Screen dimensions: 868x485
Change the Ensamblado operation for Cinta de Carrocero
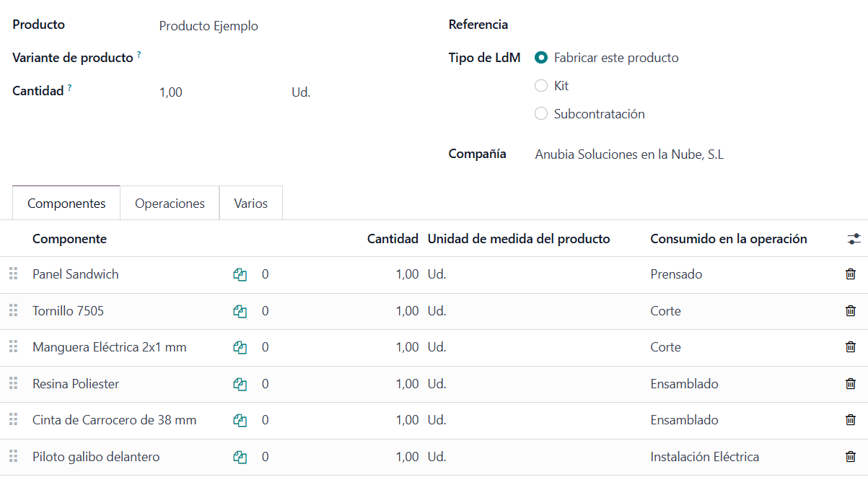(x=684, y=420)
